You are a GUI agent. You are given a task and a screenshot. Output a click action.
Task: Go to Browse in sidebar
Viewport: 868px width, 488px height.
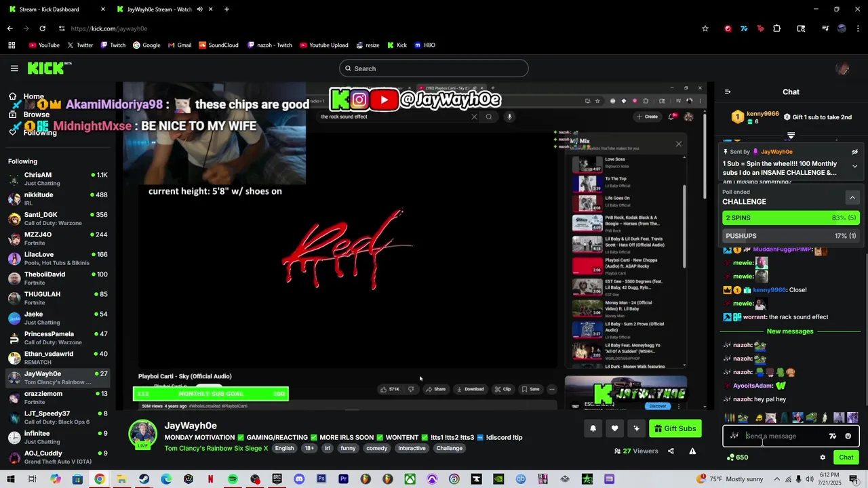(x=37, y=115)
